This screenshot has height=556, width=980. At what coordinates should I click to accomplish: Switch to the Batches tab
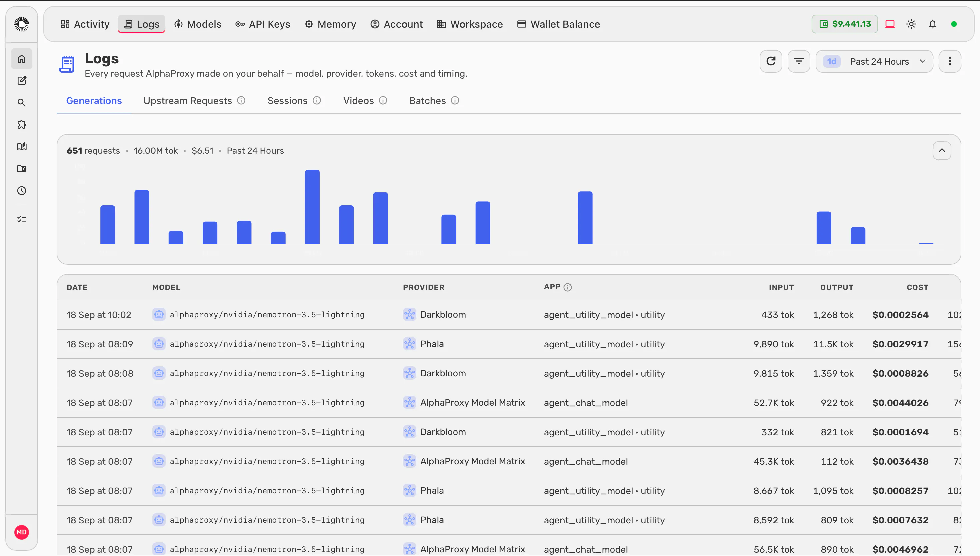(x=428, y=100)
